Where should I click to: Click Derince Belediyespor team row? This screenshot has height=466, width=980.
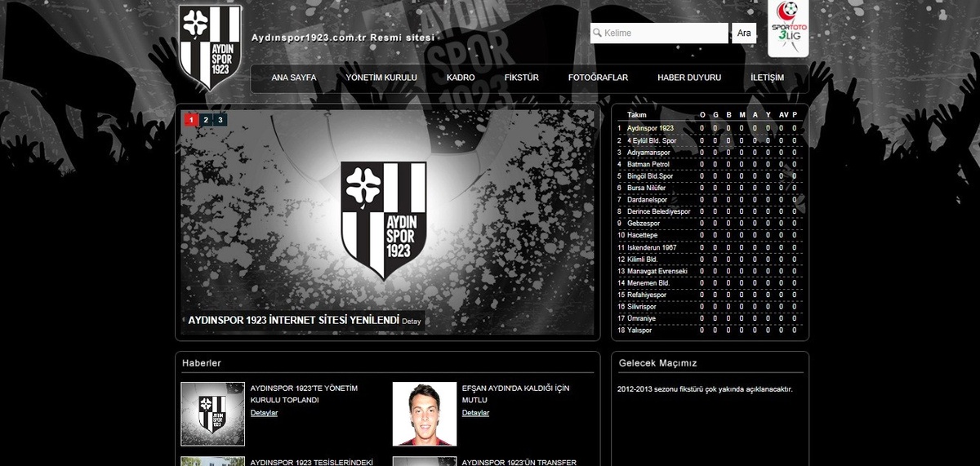[x=709, y=211]
